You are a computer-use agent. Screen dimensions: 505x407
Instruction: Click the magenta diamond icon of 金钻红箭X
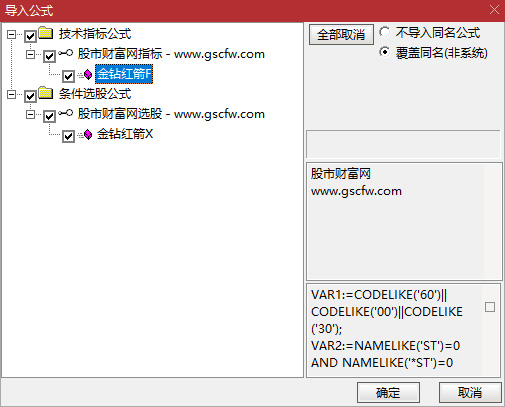88,135
